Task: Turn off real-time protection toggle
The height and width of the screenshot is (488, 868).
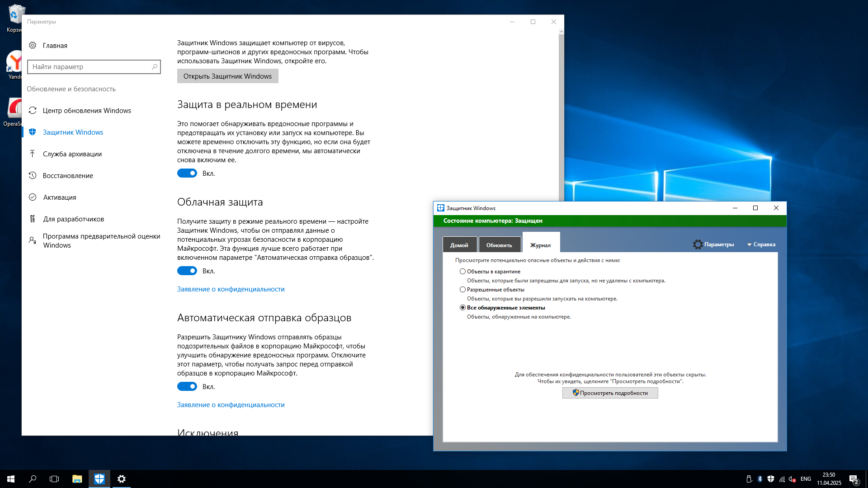Action: (x=187, y=174)
